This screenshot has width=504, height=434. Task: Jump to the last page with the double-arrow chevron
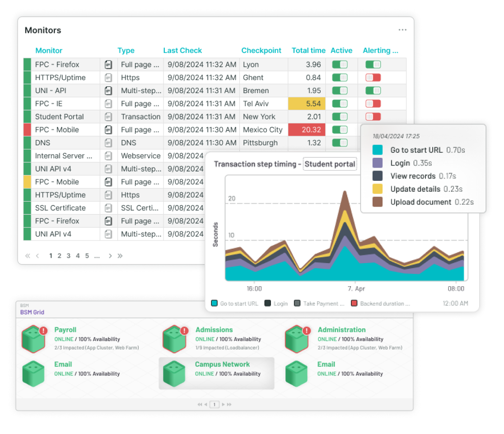coord(120,256)
